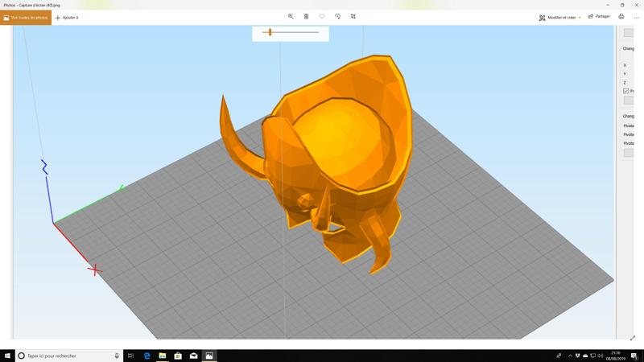Open the more options ellipsis menu
644x362 pixels.
636,17
